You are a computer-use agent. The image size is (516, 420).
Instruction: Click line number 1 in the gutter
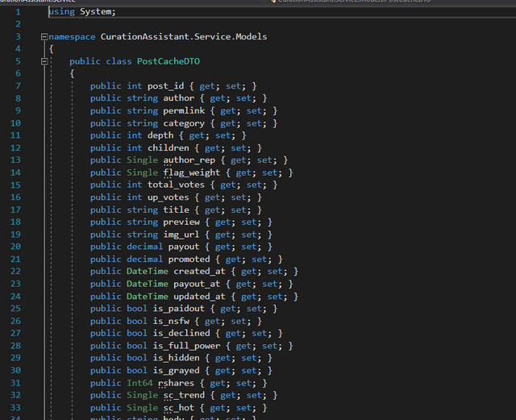(x=18, y=12)
